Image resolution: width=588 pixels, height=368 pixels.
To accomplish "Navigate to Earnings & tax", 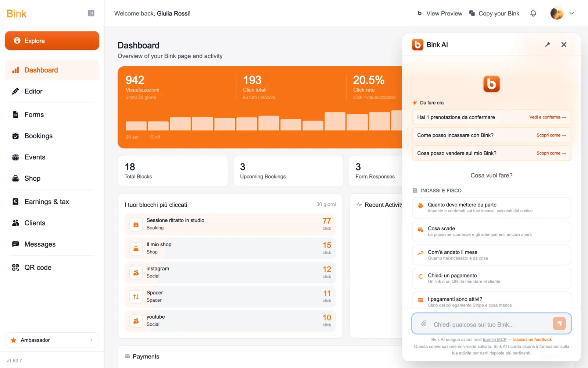I will click(52, 202).
